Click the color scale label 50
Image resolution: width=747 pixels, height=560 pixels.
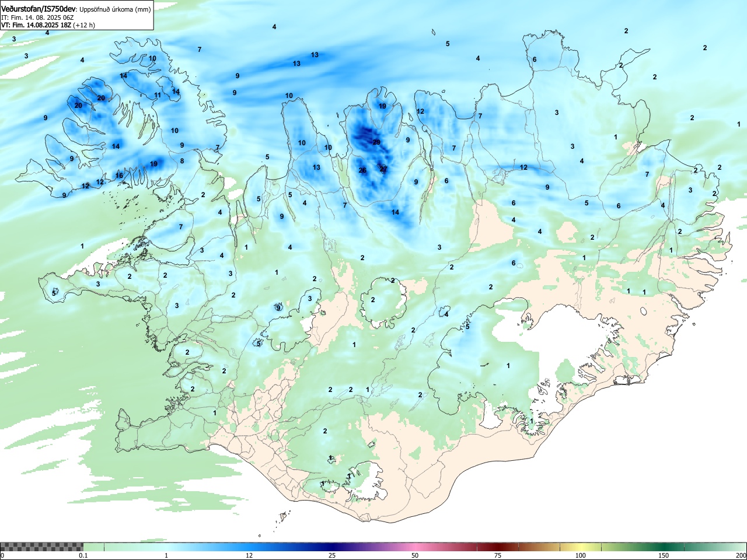tap(415, 555)
